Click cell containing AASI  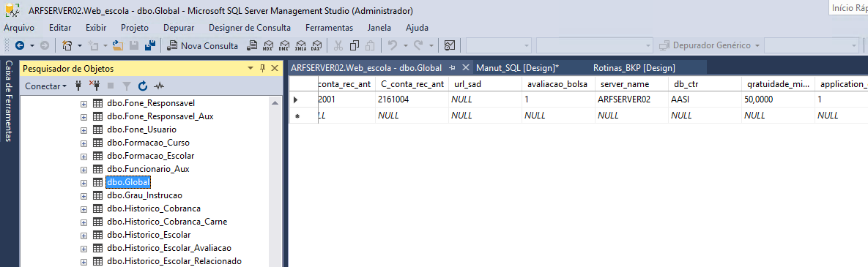point(704,99)
